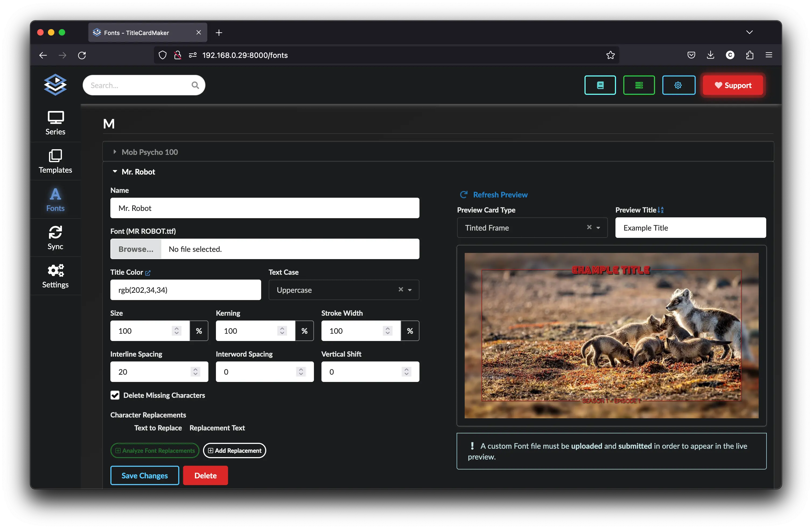812x529 pixels.
Task: Click the blue gear button in header
Action: click(678, 85)
